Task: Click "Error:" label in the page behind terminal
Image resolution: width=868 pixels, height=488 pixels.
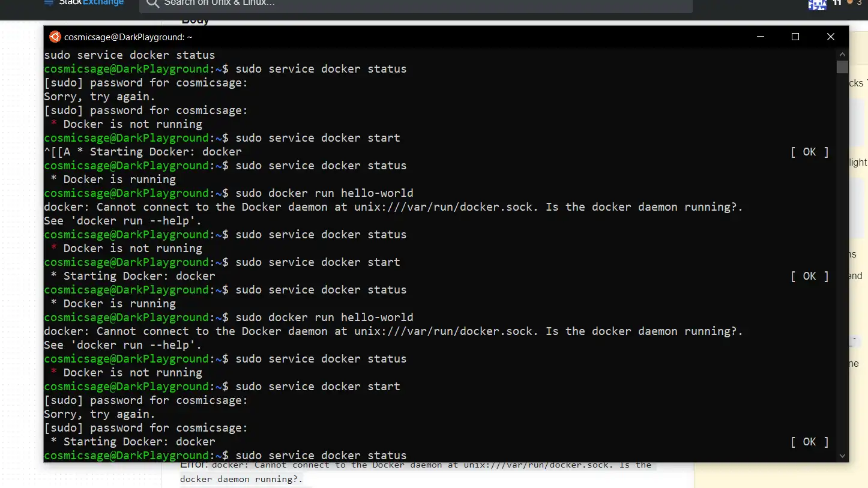Action: point(194,465)
